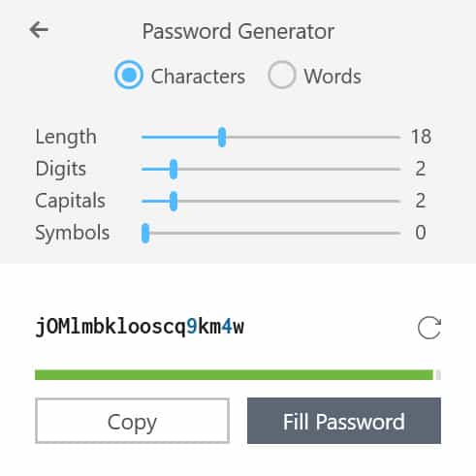Click the Length slider handle
The image size is (476, 476).
pyautogui.click(x=222, y=137)
